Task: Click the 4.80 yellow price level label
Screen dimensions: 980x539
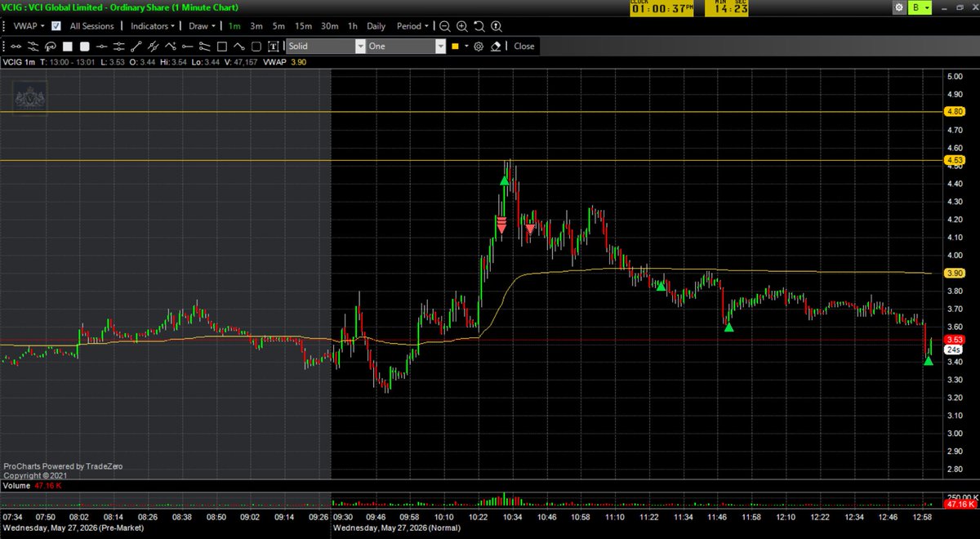Action: coord(955,112)
